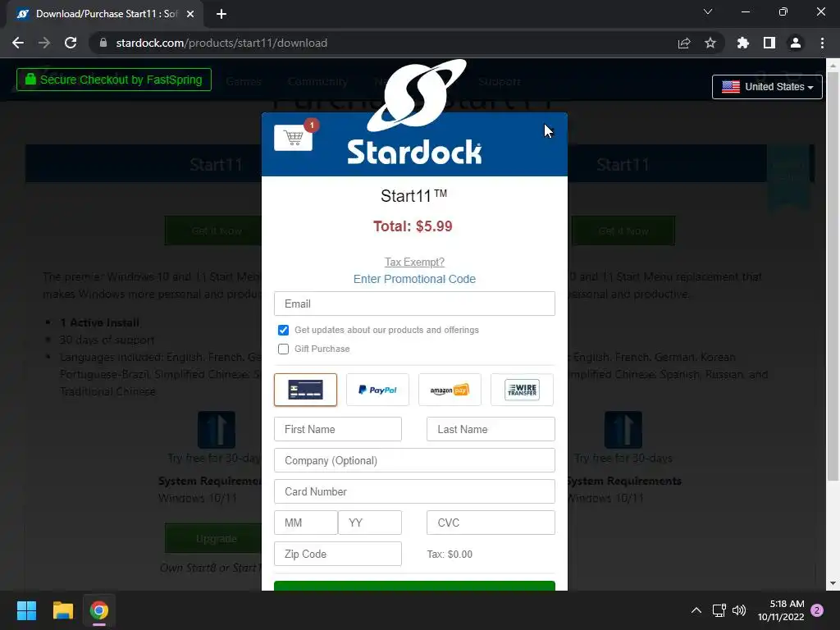This screenshot has width=840, height=630.
Task: Open notification center badge
Action: [x=817, y=610]
